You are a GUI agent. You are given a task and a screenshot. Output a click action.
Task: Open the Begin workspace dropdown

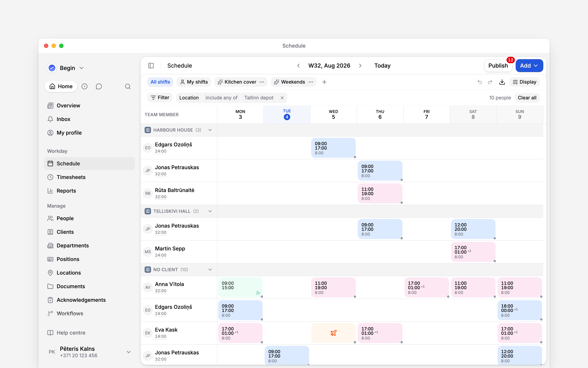[66, 68]
